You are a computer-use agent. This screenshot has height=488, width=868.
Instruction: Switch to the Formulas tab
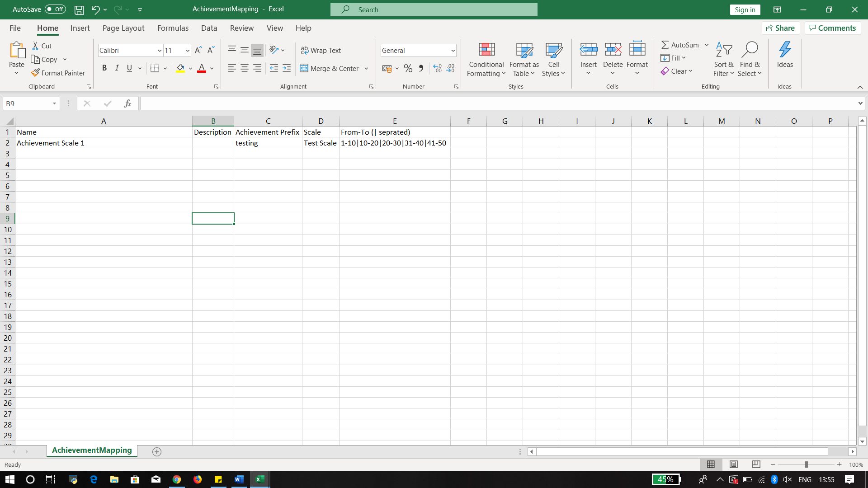tap(173, 28)
